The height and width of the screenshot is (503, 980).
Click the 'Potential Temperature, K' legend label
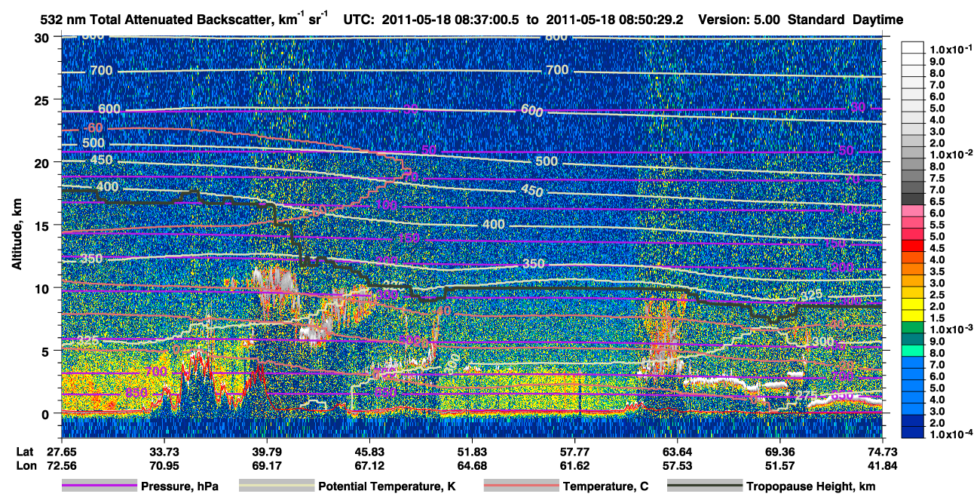click(x=387, y=487)
